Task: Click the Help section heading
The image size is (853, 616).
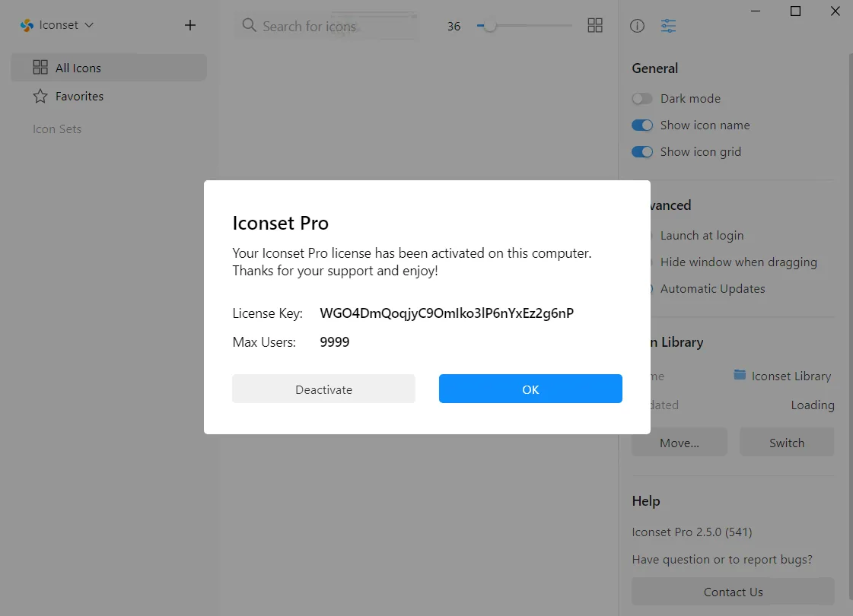Action: click(x=646, y=500)
